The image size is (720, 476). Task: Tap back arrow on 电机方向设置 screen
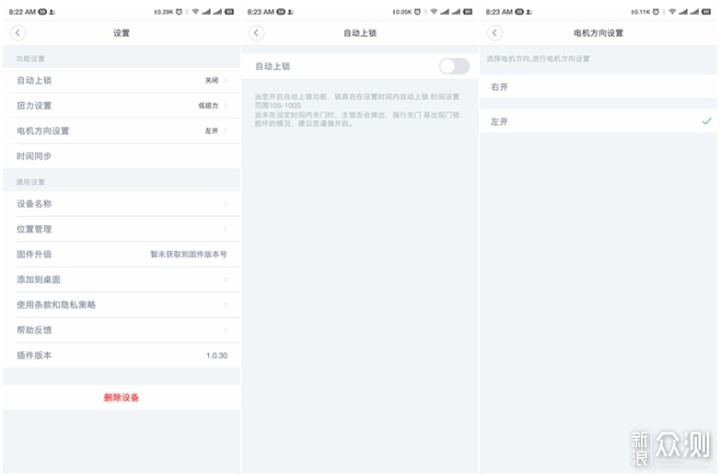(x=495, y=33)
